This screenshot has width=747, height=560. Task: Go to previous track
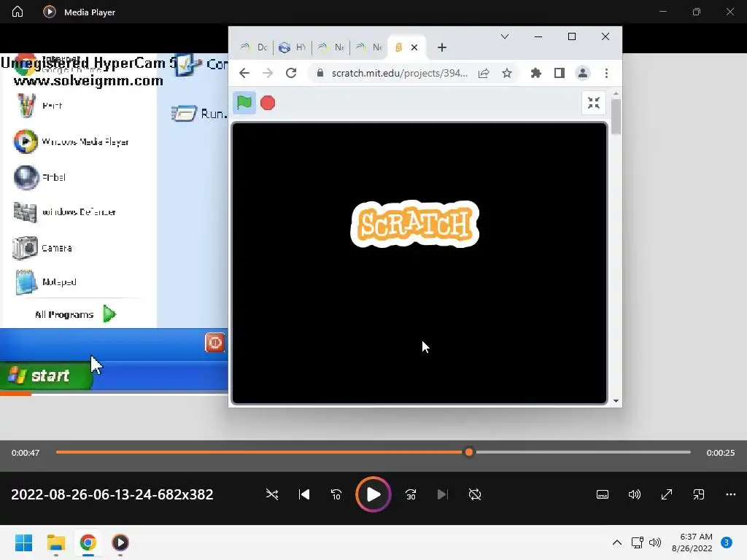point(304,494)
